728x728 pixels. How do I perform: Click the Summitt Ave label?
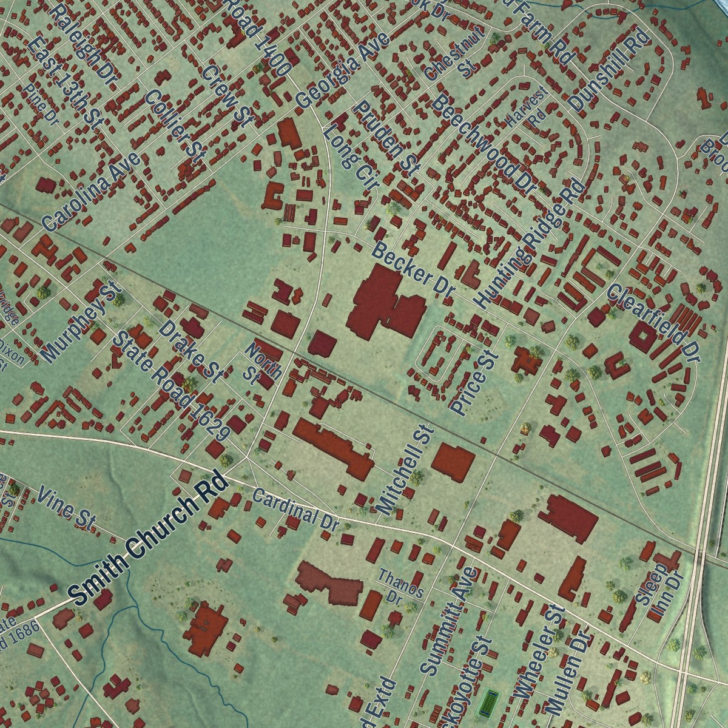pos(450,622)
